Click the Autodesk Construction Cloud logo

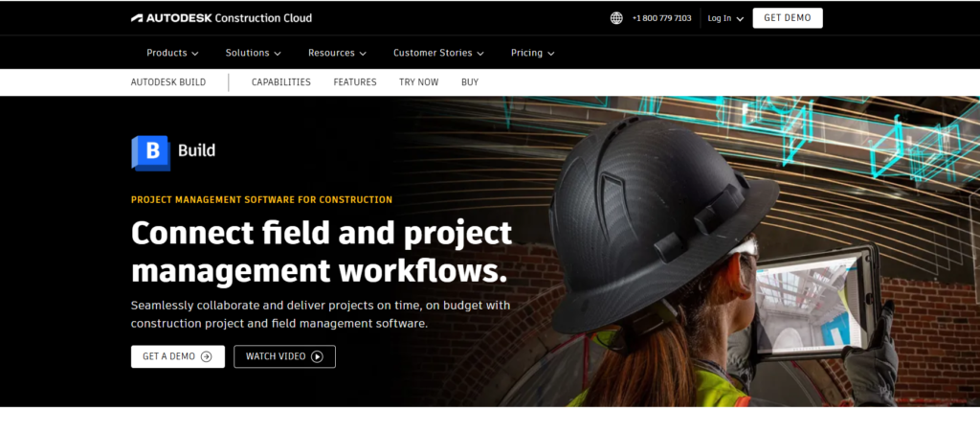tap(221, 18)
